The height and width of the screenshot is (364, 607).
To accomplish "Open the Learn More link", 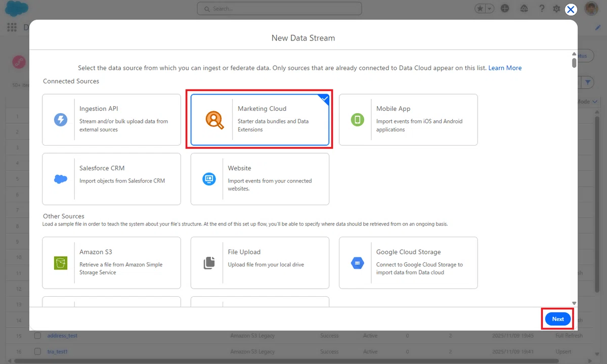I will click(505, 68).
